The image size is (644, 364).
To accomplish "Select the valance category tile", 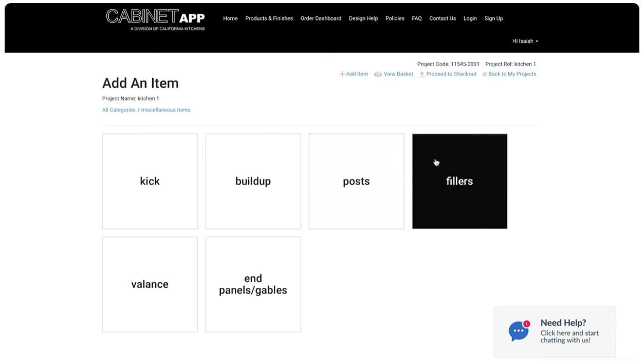I will tap(150, 284).
